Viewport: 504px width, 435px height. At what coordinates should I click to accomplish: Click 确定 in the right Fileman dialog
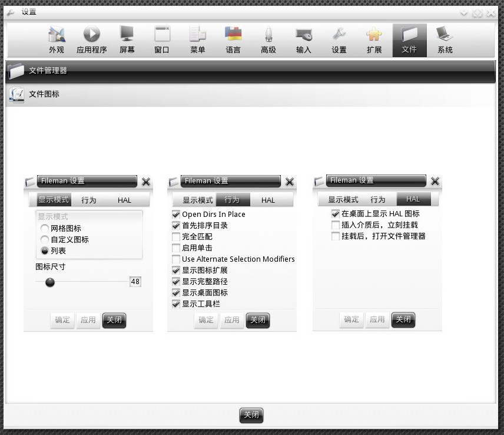pos(352,319)
